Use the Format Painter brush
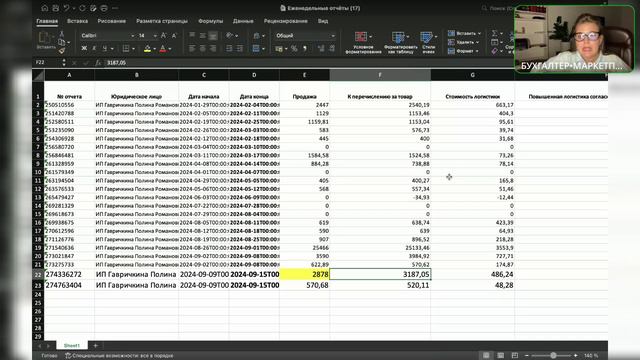The width and height of the screenshot is (640, 360). [x=62, y=51]
